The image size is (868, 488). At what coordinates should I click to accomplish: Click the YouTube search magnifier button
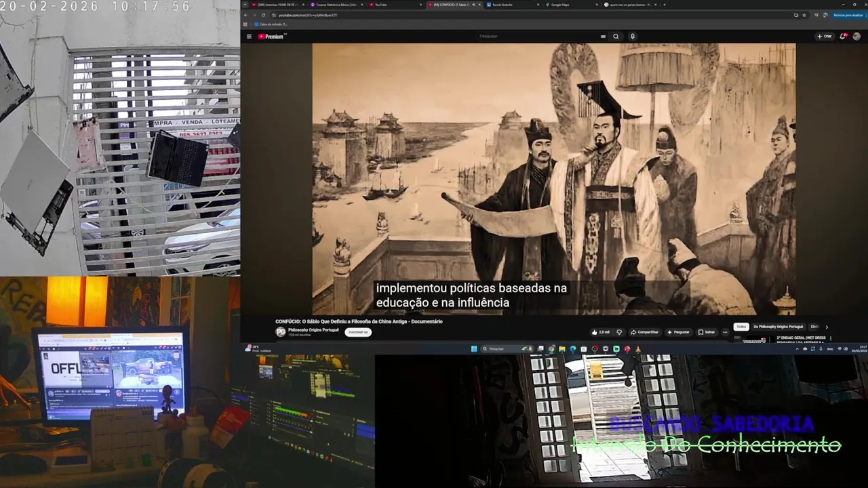click(x=616, y=37)
